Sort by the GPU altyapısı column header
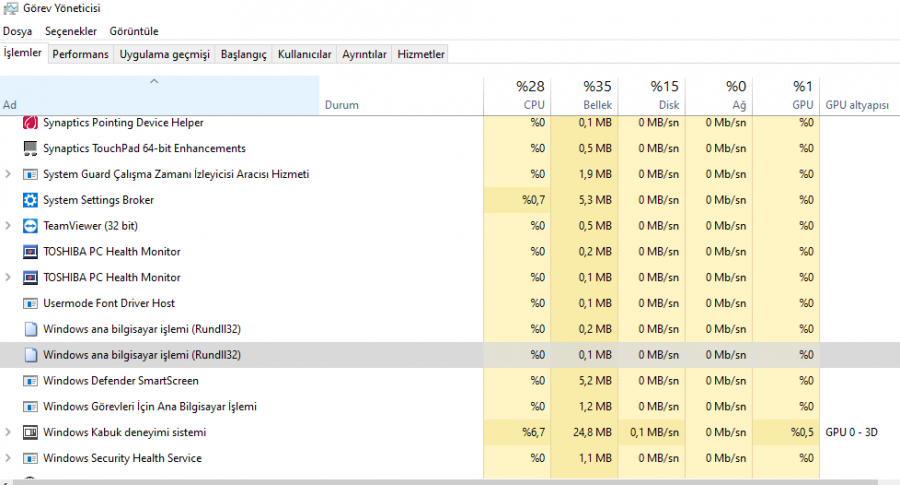Image resolution: width=900 pixels, height=485 pixels. [859, 96]
